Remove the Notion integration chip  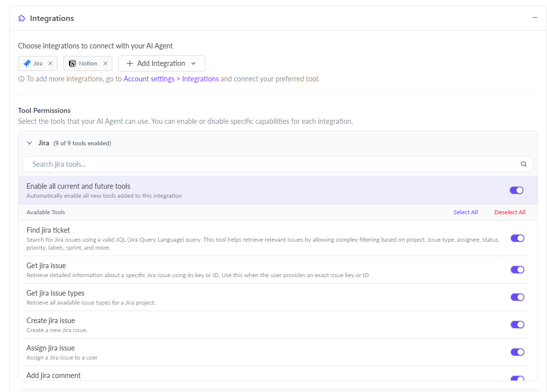(x=105, y=63)
